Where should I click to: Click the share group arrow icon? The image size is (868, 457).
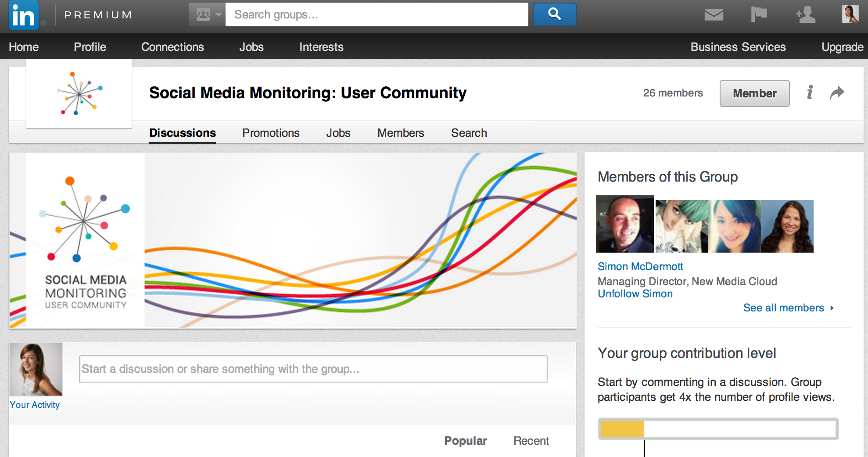837,93
